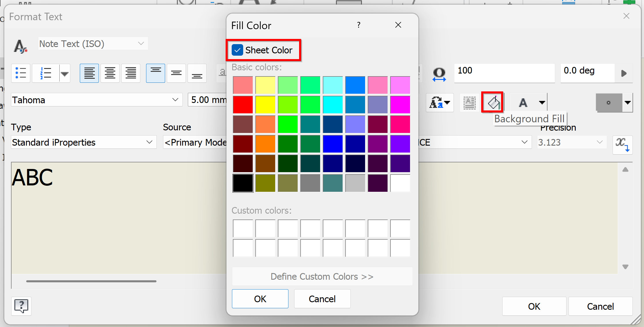Screen dimensions: 644x327
Task: Click the text box border icon
Action: coord(469,103)
